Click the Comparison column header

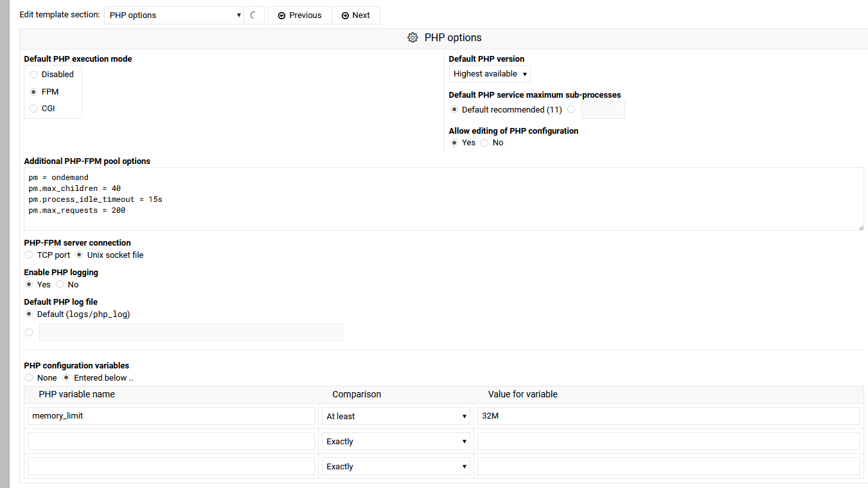pyautogui.click(x=357, y=394)
